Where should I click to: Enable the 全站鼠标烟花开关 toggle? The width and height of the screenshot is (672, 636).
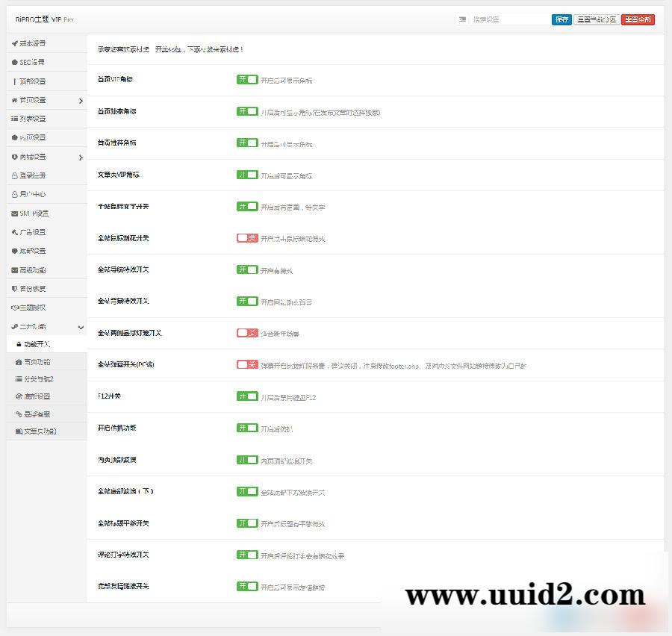pyautogui.click(x=247, y=238)
